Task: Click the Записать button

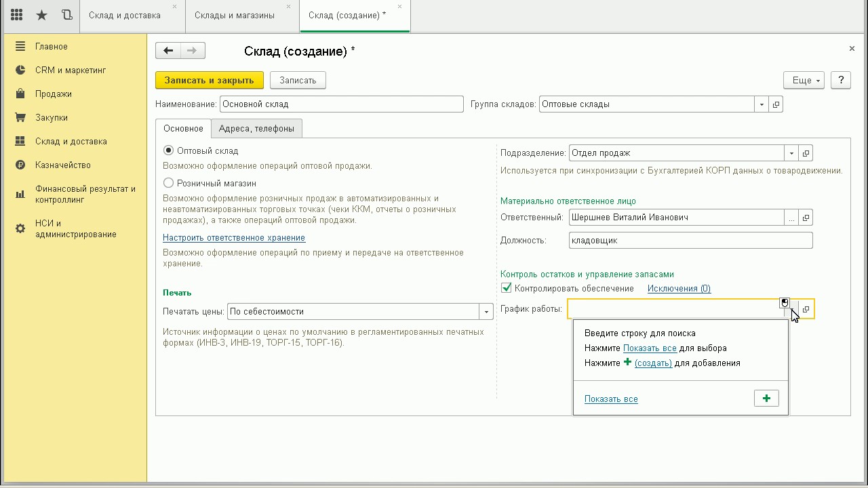Action: pos(298,80)
